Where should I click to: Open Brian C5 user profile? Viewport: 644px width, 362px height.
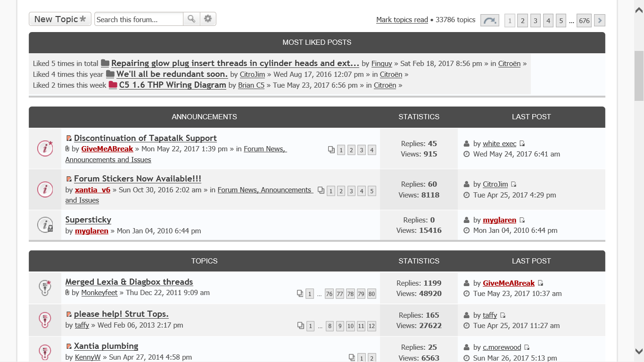click(251, 85)
